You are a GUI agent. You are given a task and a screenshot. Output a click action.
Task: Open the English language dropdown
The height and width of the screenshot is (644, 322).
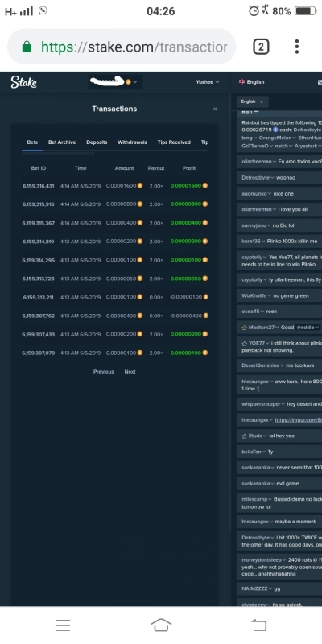pos(252,82)
